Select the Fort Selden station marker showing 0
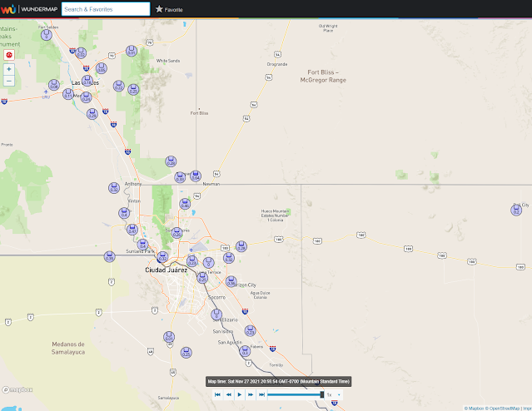Image resolution: width=532 pixels, height=411 pixels. 47,35
